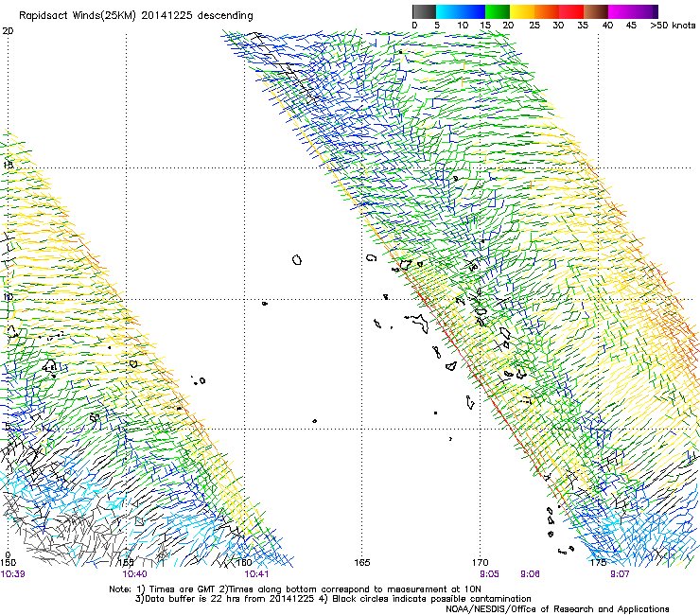This screenshot has width=700, height=615.
Task: Click the title 'Rapidscat Winds(25KM) 20141225 descending'
Action: [135, 16]
